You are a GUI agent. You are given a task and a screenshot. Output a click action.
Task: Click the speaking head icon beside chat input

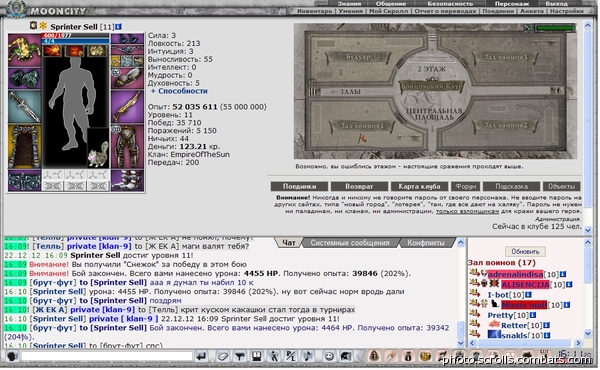pyautogui.click(x=12, y=356)
